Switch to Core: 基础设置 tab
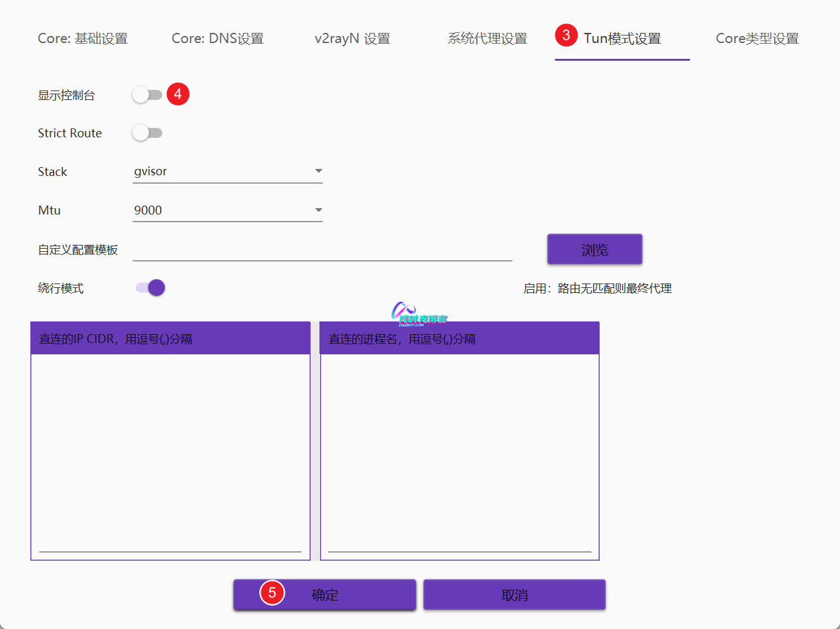Viewport: 840px width, 629px height. coord(83,39)
